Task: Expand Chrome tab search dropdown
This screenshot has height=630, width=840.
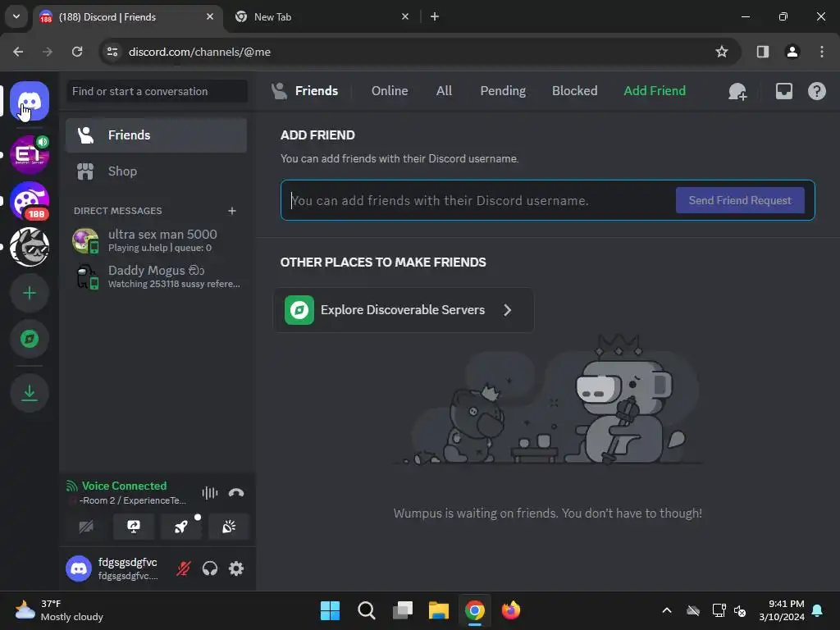Action: pos(16,16)
